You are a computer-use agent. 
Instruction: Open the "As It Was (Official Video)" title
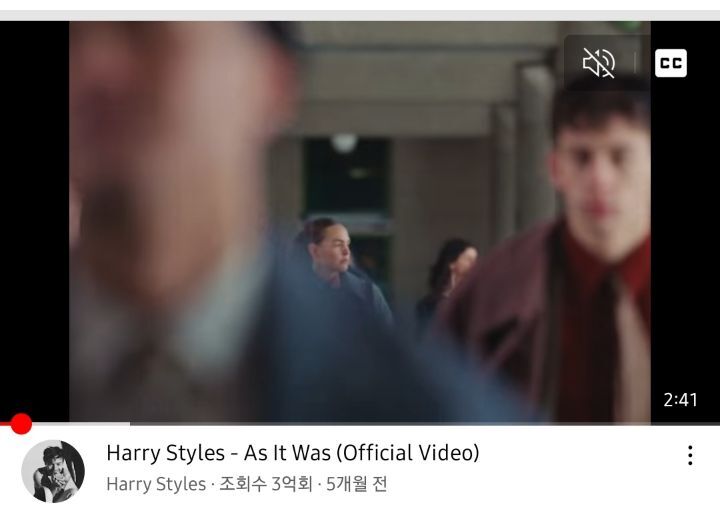tap(293, 453)
